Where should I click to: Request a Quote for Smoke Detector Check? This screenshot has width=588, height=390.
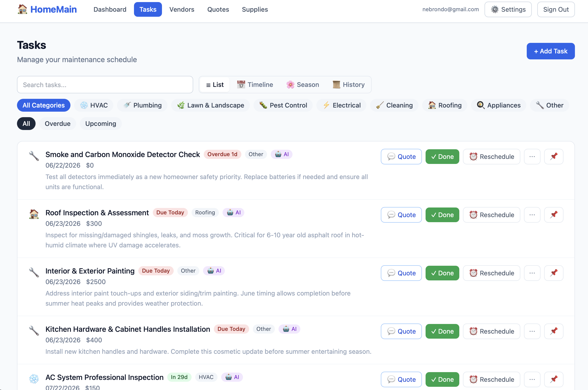point(401,156)
